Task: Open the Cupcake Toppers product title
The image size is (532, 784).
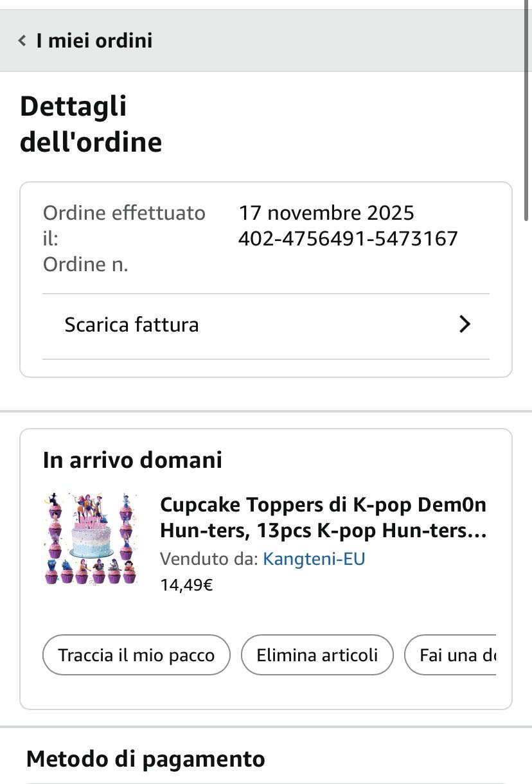Action: coord(323,518)
